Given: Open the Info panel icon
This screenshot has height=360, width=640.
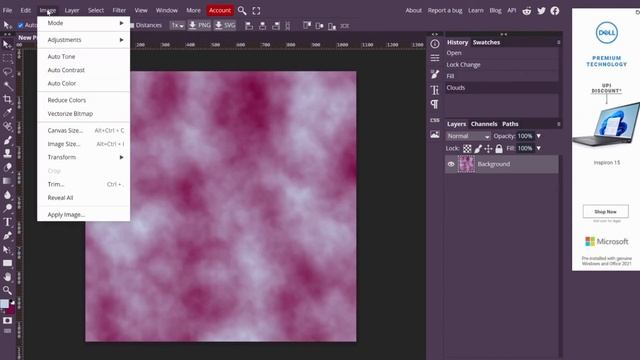Looking at the screenshot, I should tap(435, 44).
